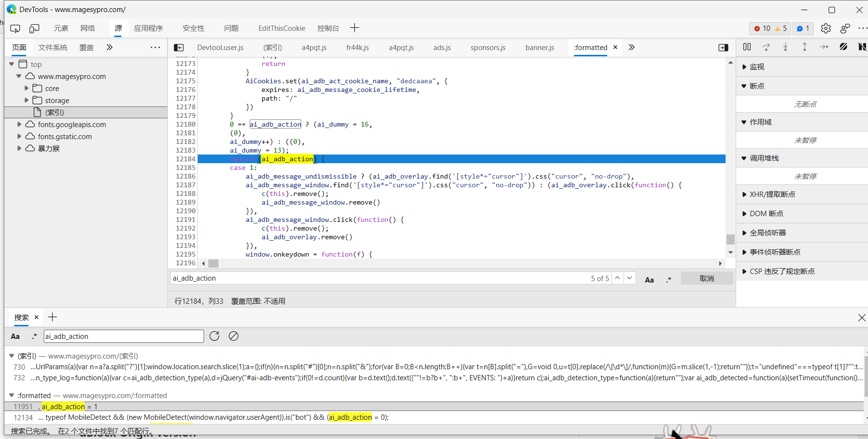Image resolution: width=868 pixels, height=439 pixels.
Task: Click the 取消 button in the search bar
Action: 707,278
